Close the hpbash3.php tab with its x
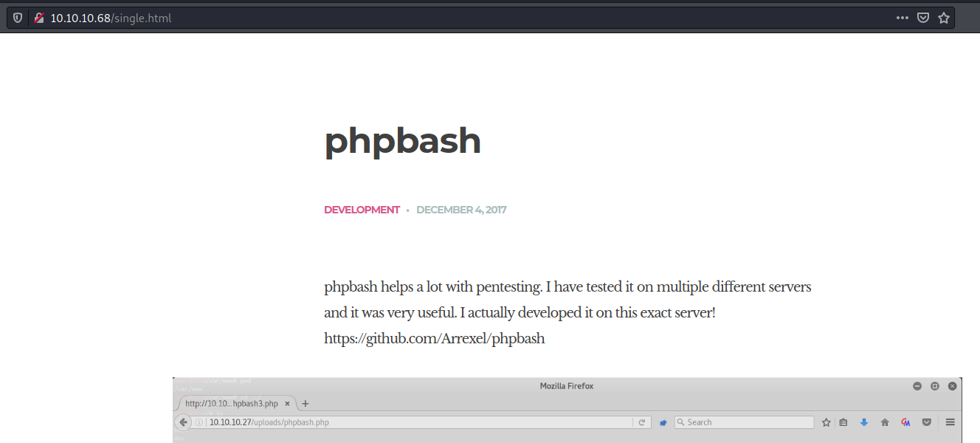Viewport: 980px width, 443px height. click(x=288, y=404)
